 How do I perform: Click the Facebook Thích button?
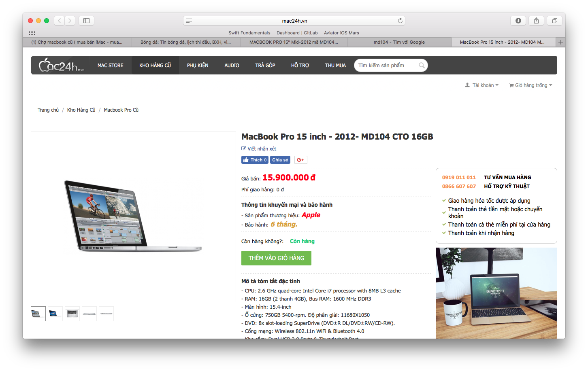click(x=255, y=160)
